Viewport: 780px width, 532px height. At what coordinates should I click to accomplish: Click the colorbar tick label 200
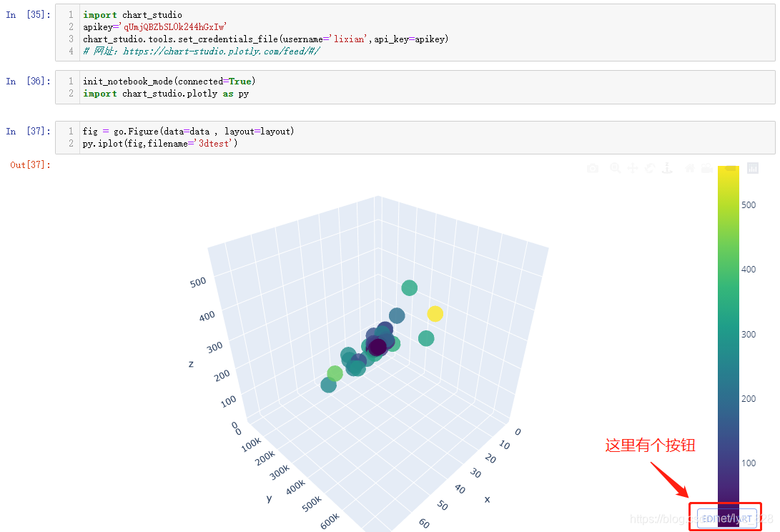[x=748, y=398]
